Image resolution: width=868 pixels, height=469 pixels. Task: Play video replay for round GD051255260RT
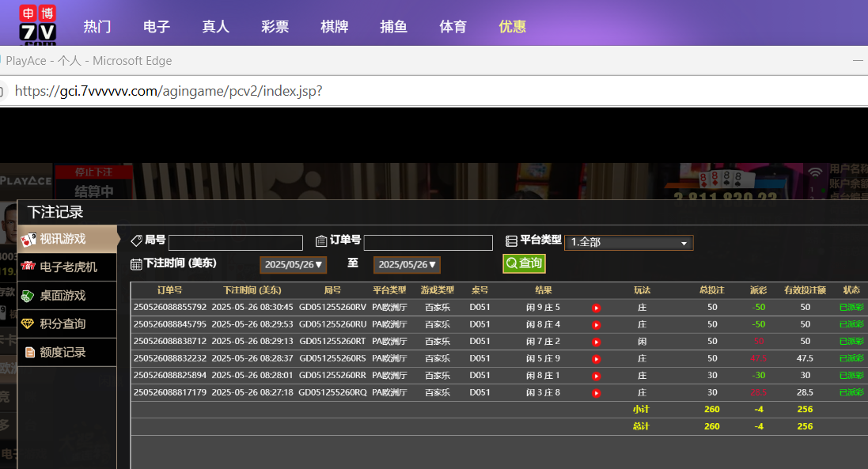point(596,342)
